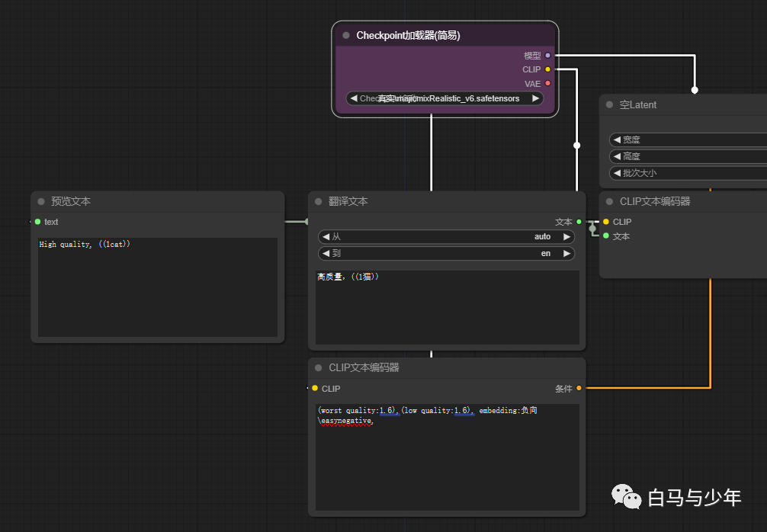Decrease the 宽度 value with left arrow

pos(617,140)
